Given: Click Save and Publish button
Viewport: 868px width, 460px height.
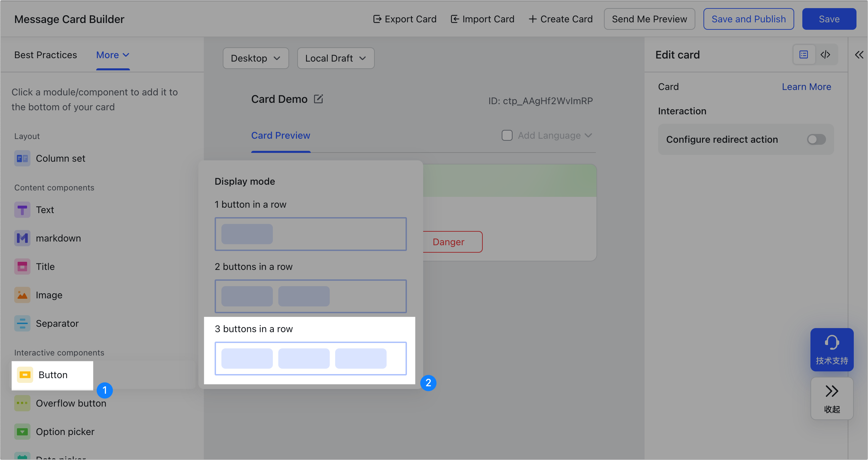Looking at the screenshot, I should (748, 19).
